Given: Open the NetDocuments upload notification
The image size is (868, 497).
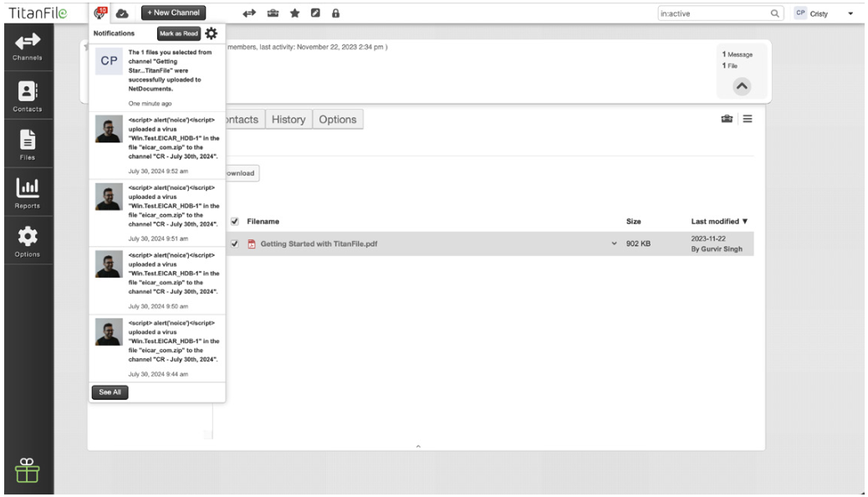Looking at the screenshot, I should pos(157,78).
